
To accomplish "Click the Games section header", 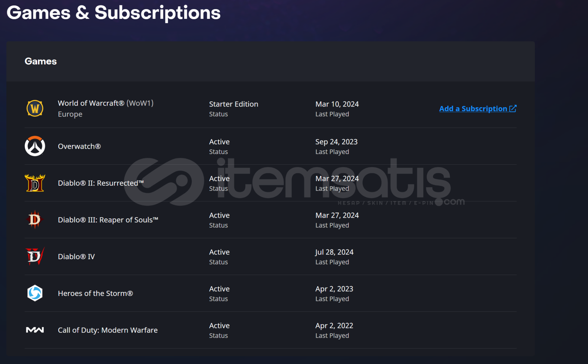I will click(40, 61).
